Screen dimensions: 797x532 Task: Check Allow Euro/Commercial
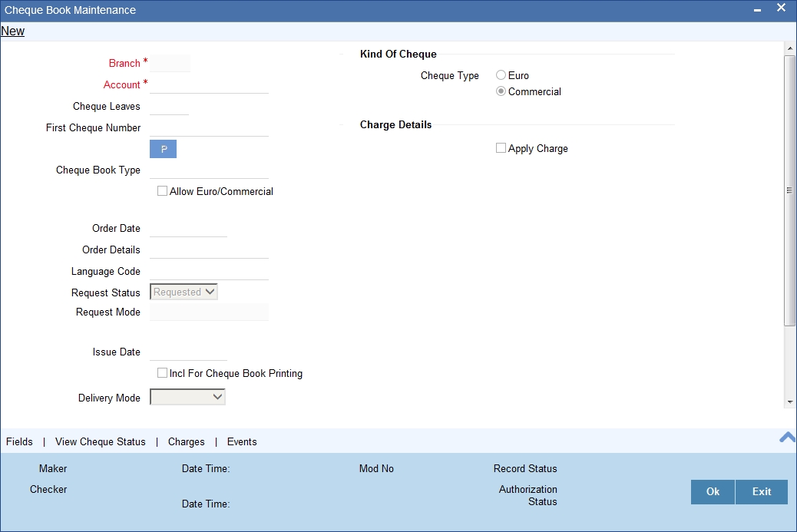click(x=162, y=190)
